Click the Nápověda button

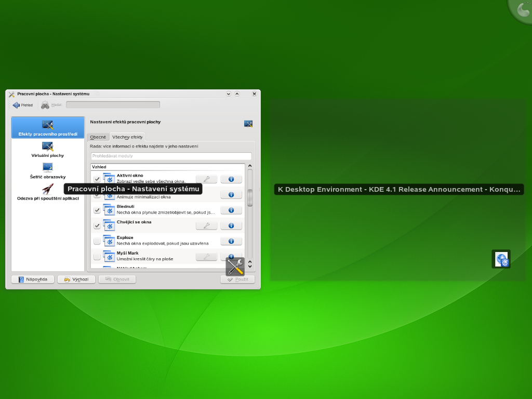[x=33, y=279]
